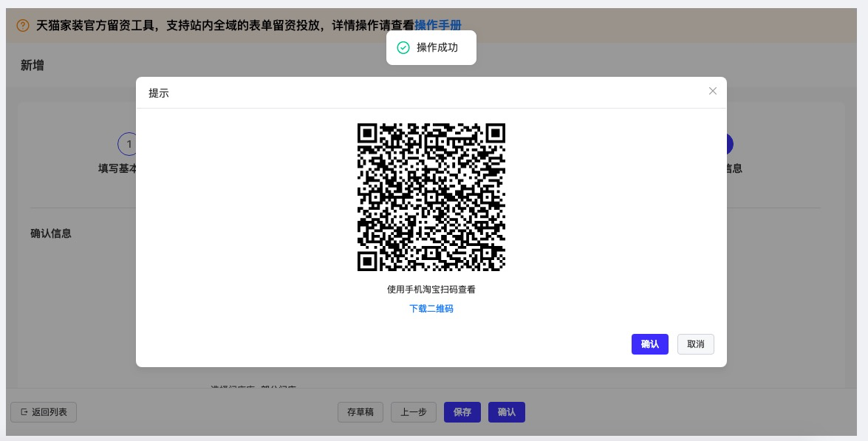Click the 确认 button in the dialog
The height and width of the screenshot is (441, 868).
[650, 344]
